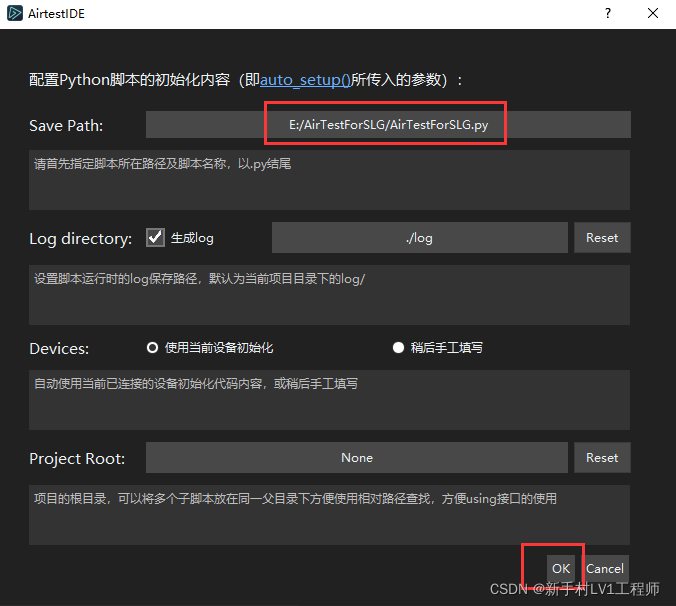Reset the Log directory path
Viewport: 676px width, 606px height.
point(602,237)
